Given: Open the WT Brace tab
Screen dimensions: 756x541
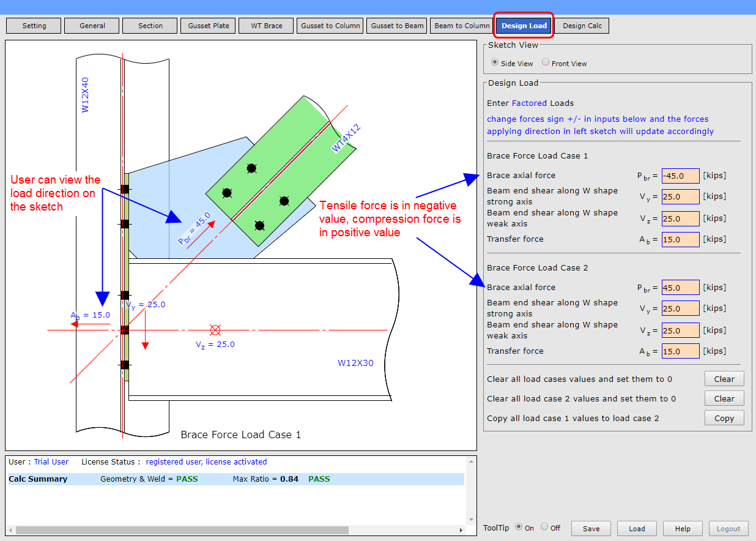Looking at the screenshot, I should point(265,25).
